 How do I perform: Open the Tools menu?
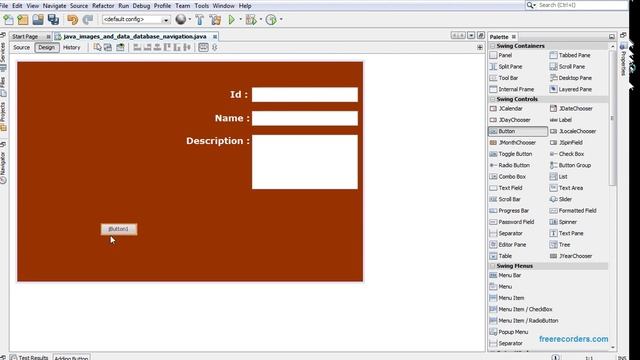(202, 6)
